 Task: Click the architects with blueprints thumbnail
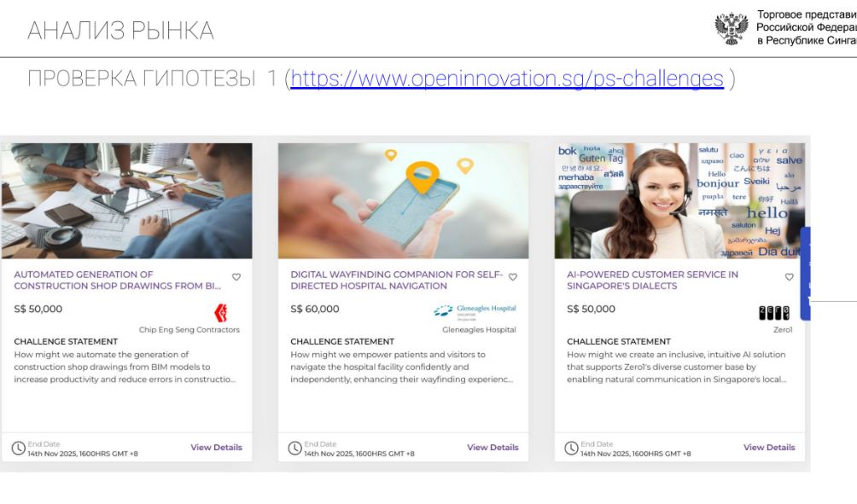click(127, 201)
